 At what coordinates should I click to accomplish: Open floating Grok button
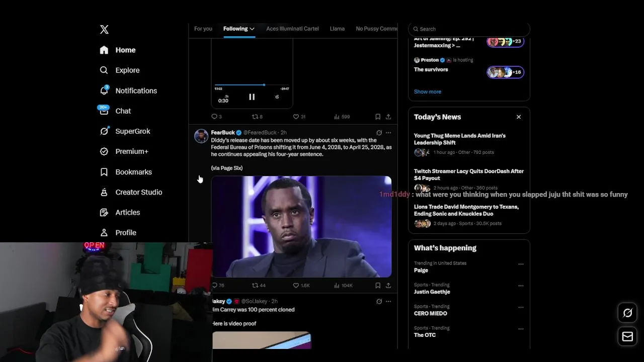pyautogui.click(x=627, y=313)
